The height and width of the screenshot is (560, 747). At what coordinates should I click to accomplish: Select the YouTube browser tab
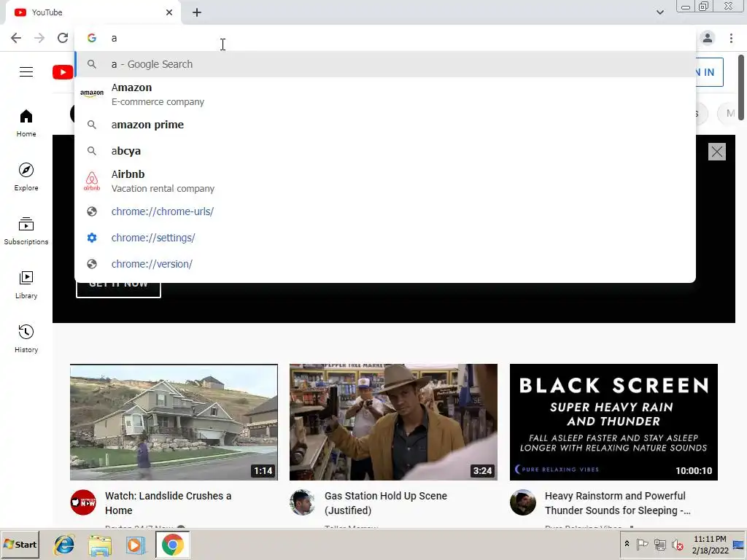click(x=93, y=12)
